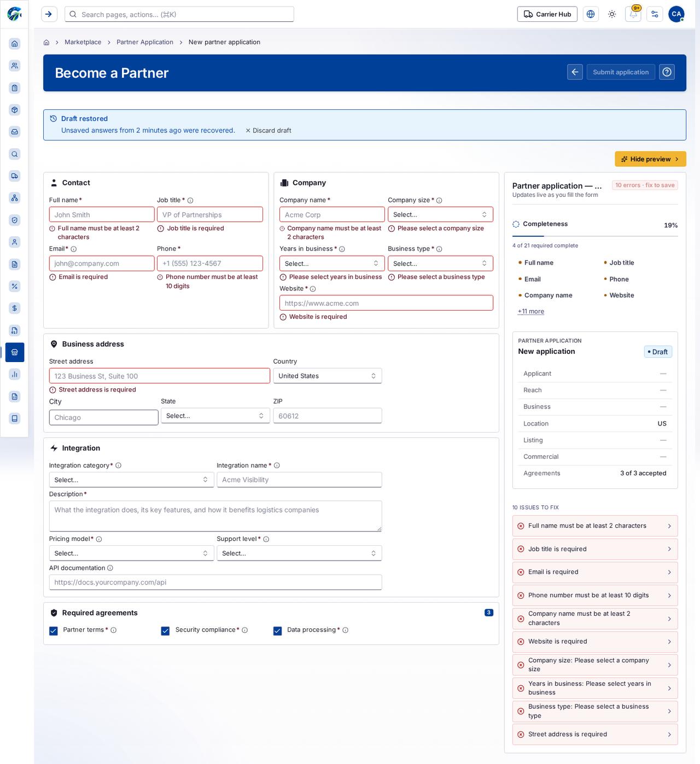
Task: Click the search pages input field
Action: pyautogui.click(x=179, y=14)
